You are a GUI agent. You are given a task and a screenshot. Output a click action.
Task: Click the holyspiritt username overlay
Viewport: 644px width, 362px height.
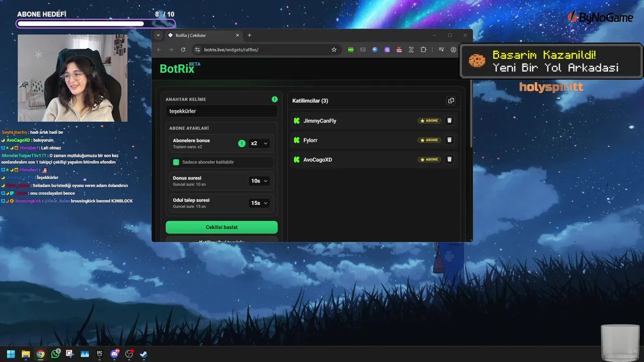(551, 87)
